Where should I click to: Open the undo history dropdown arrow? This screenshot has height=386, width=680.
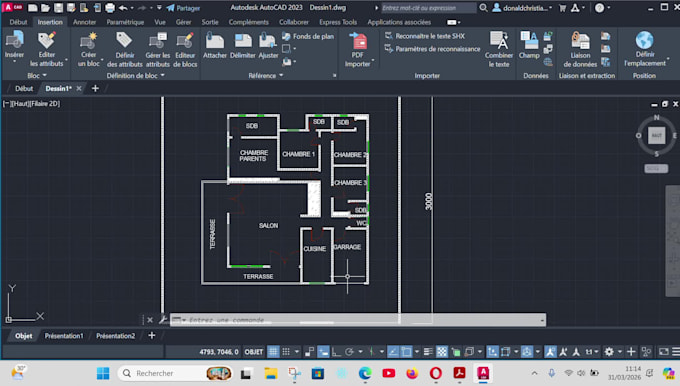(x=132, y=8)
